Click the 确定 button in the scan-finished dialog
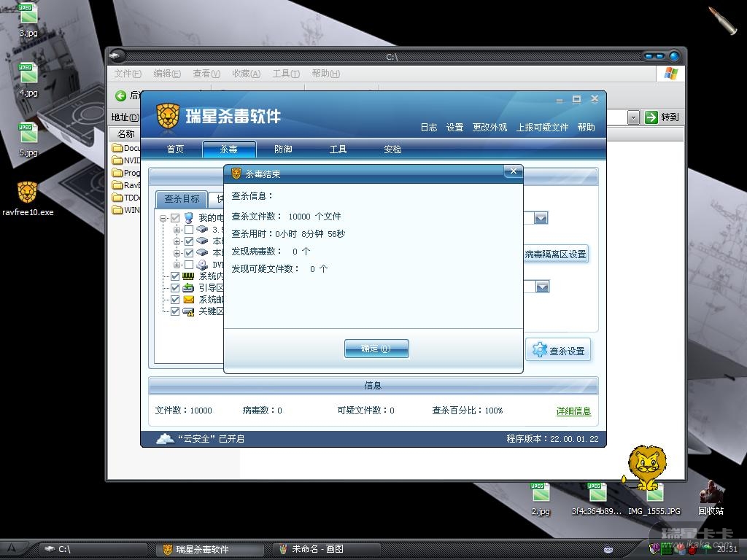747x560 pixels. (x=376, y=349)
